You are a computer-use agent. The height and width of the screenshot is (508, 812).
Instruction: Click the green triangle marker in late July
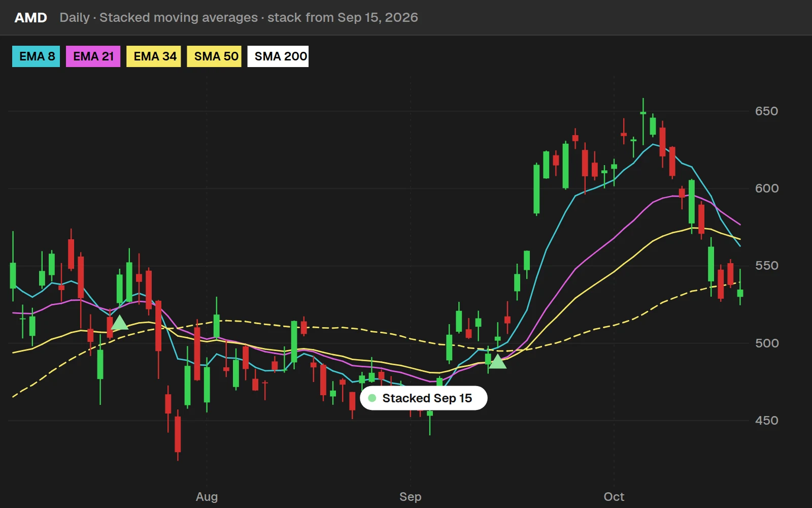coord(119,323)
